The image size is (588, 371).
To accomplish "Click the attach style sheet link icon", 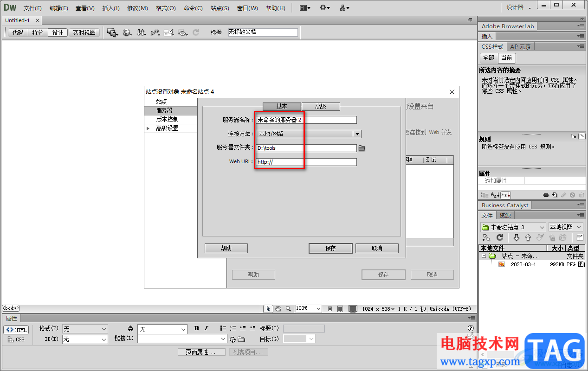I will [546, 195].
